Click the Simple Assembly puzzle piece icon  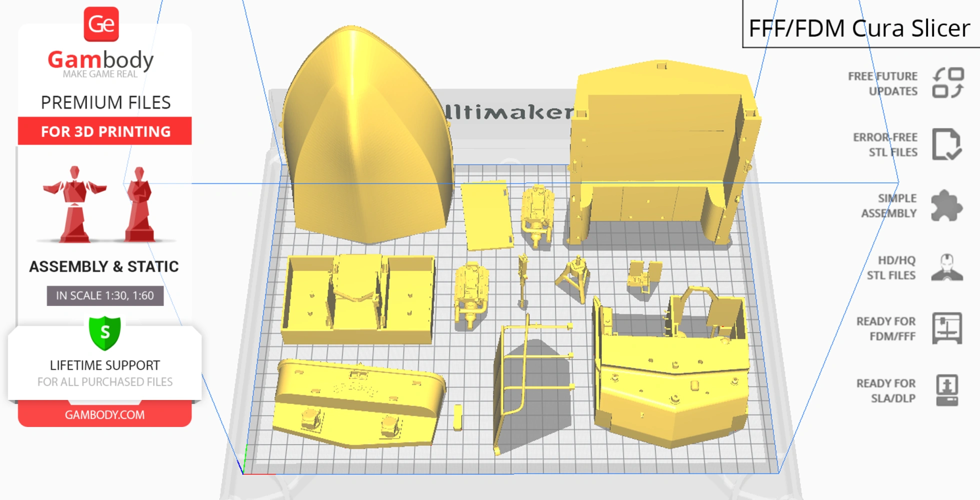(946, 205)
